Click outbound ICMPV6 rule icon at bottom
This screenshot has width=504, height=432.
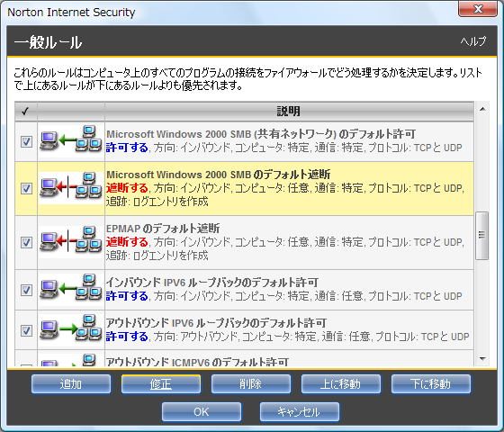click(71, 361)
